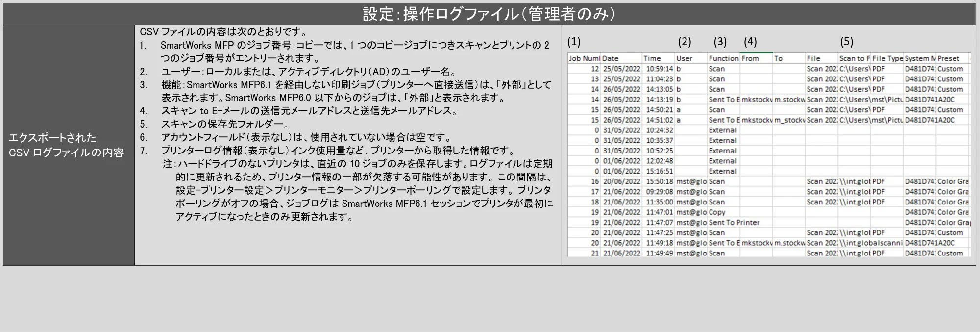Select the time cell 11:35:00
This screenshot has height=332, width=980.
click(x=659, y=202)
